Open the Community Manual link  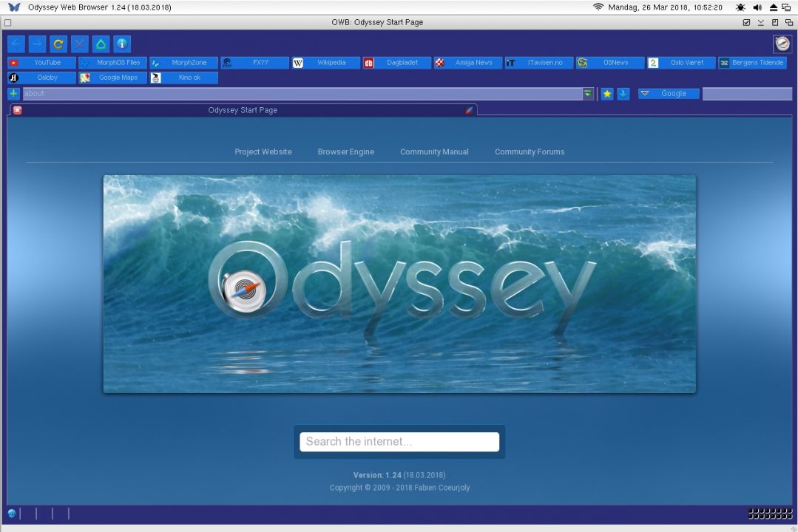coord(434,151)
